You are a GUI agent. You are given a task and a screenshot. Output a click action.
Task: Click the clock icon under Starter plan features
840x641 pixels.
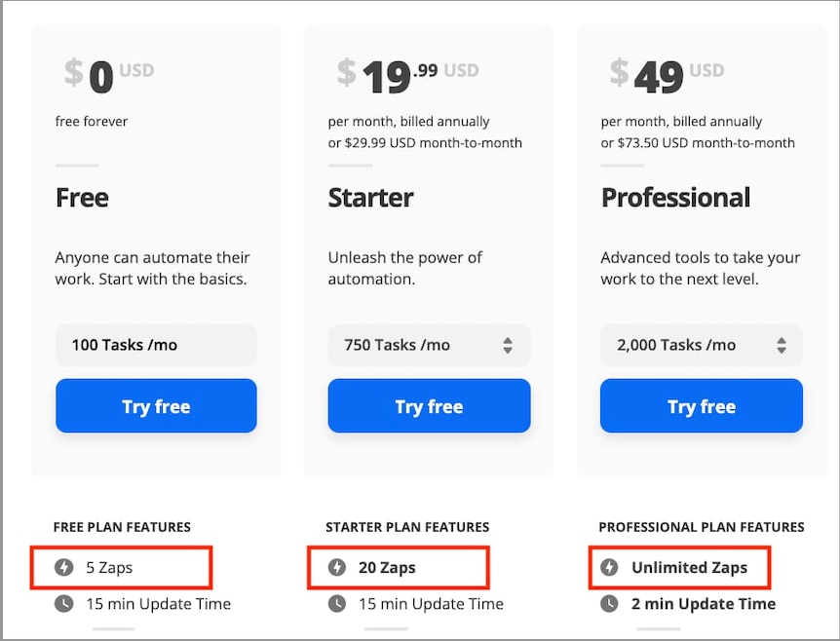click(336, 604)
